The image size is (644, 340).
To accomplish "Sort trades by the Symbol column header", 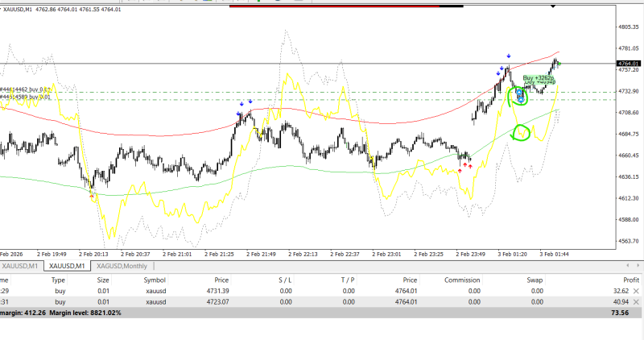I will (155, 280).
